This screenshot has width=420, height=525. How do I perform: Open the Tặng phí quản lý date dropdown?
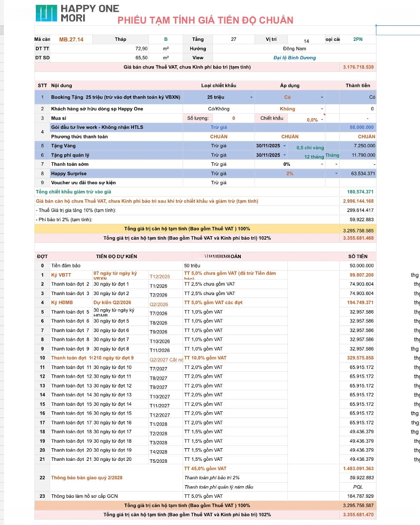point(285,155)
